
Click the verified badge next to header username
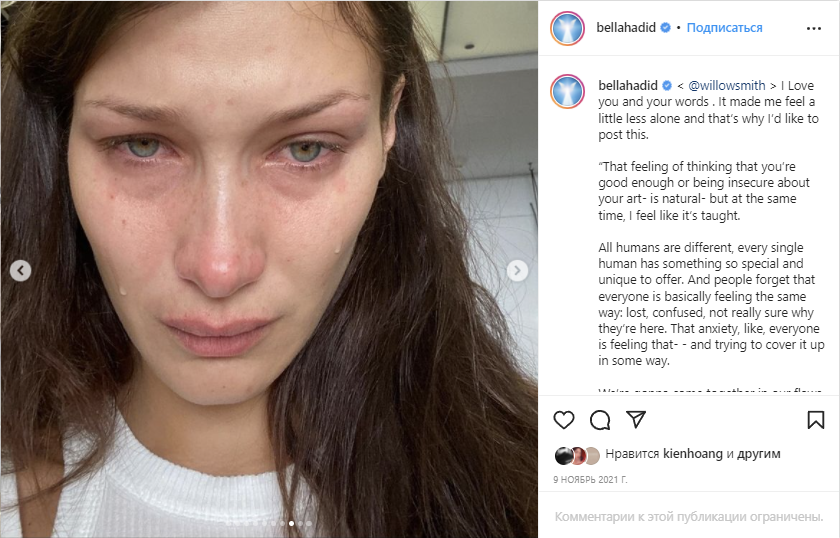tap(665, 28)
